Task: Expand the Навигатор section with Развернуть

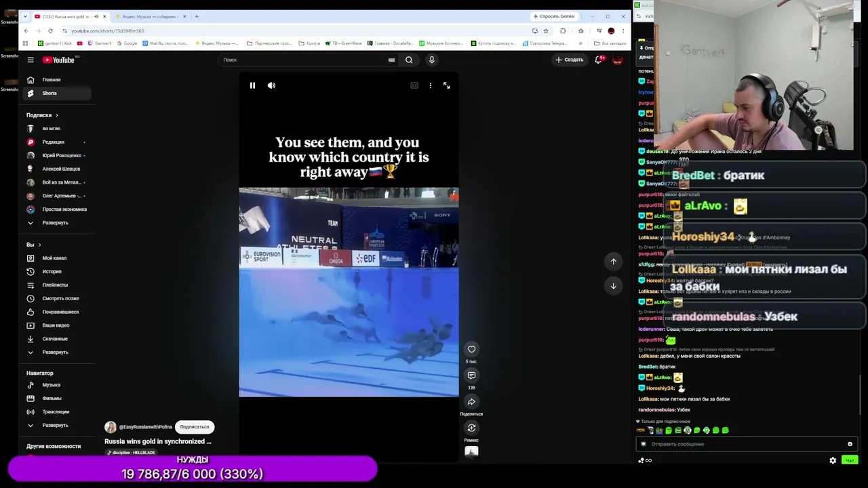Action: click(54, 425)
